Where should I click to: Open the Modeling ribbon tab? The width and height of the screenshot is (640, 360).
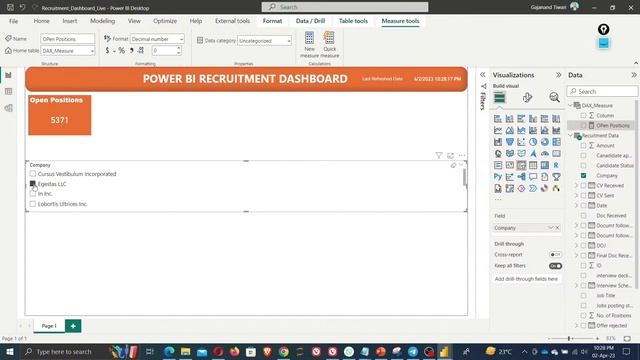[x=102, y=21]
